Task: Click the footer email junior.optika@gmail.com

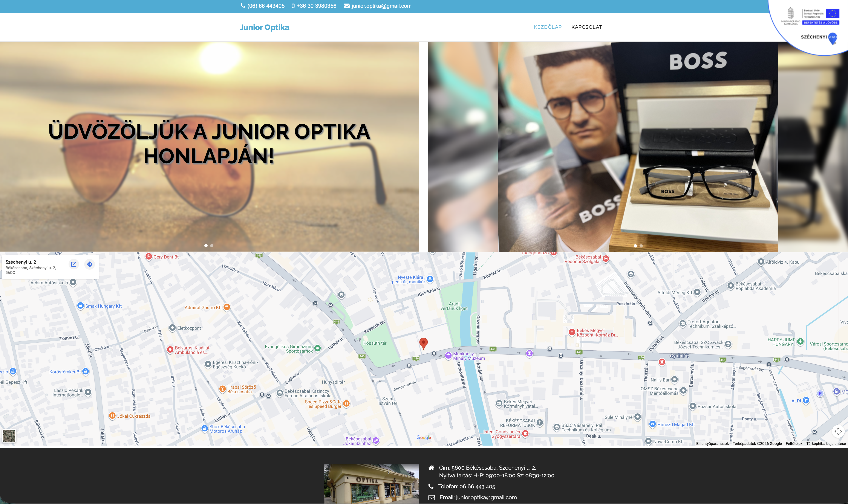Action: pos(486,497)
